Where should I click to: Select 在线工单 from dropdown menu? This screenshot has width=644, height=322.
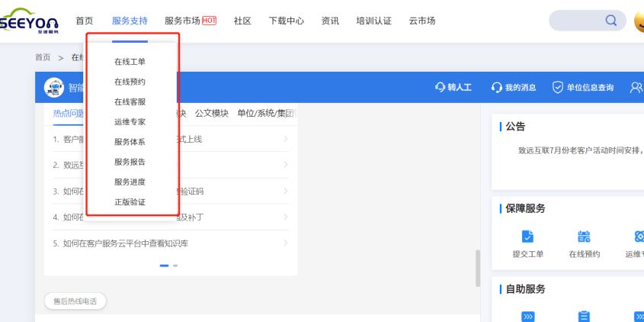tap(130, 62)
